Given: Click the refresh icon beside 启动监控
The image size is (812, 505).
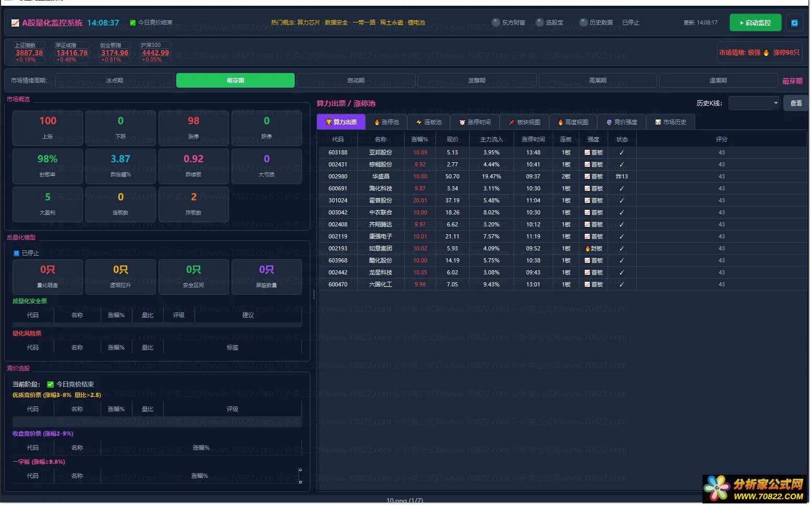Looking at the screenshot, I should point(794,23).
